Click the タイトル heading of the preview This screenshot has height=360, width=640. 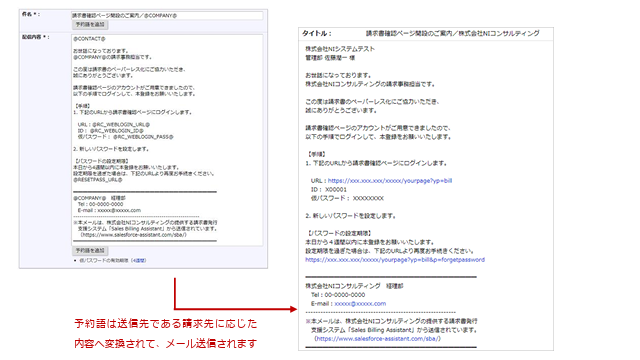point(317,33)
